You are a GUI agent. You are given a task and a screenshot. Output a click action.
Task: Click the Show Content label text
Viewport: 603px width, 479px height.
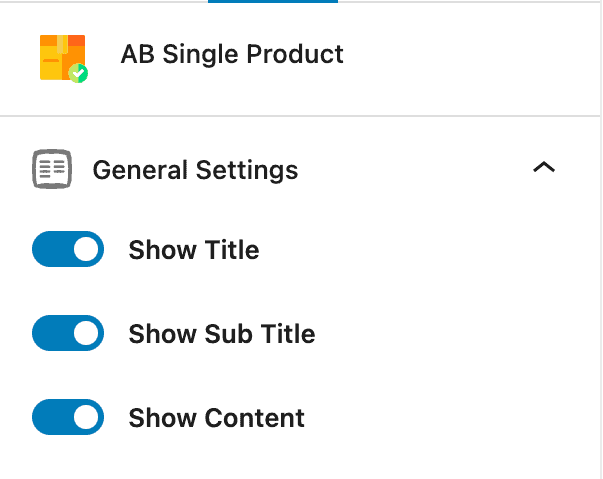click(x=217, y=418)
